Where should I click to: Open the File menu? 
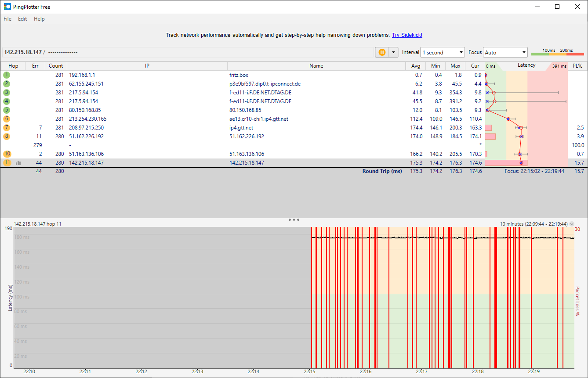[7, 19]
